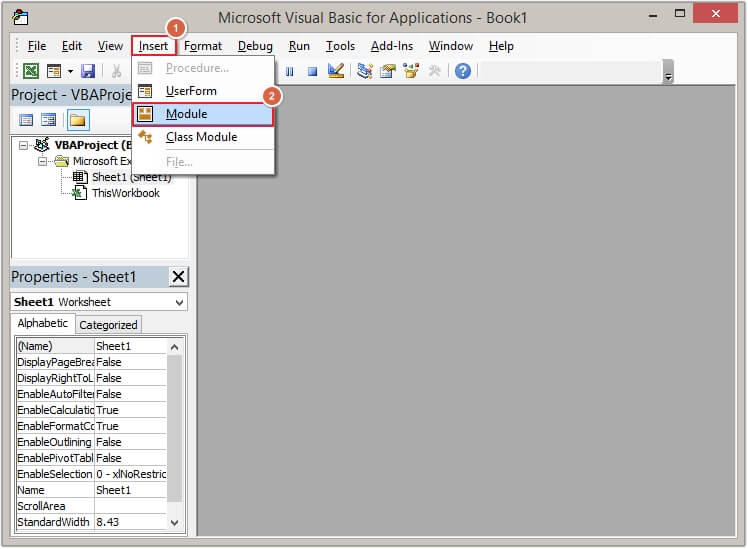Viewport: 748px width, 549px height.
Task: Click the View Microsoft Excel toolbar icon
Action: pos(31,71)
